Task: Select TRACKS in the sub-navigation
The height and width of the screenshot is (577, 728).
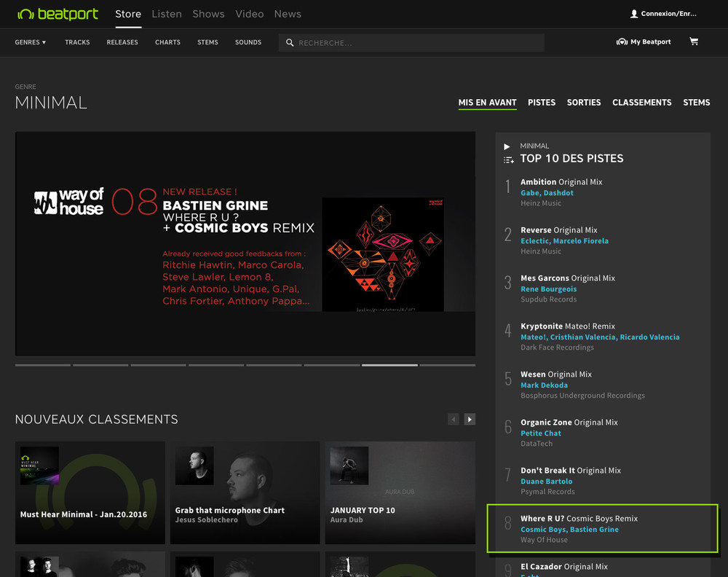Action: tap(76, 42)
